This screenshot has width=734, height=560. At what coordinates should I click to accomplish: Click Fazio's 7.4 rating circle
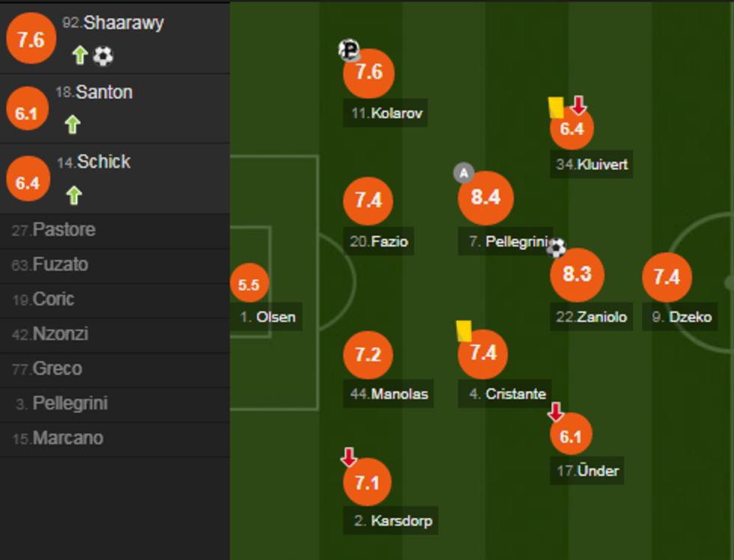(368, 201)
